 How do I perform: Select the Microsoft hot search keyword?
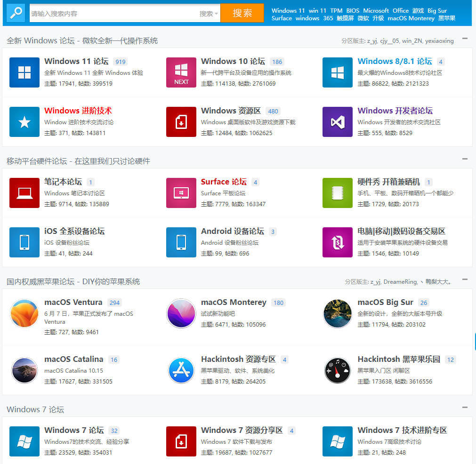pos(376,11)
